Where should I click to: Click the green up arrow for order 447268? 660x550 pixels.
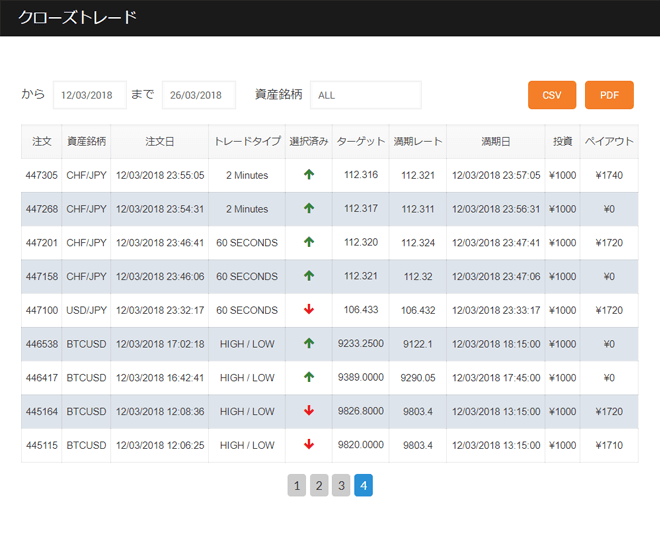[x=309, y=208]
